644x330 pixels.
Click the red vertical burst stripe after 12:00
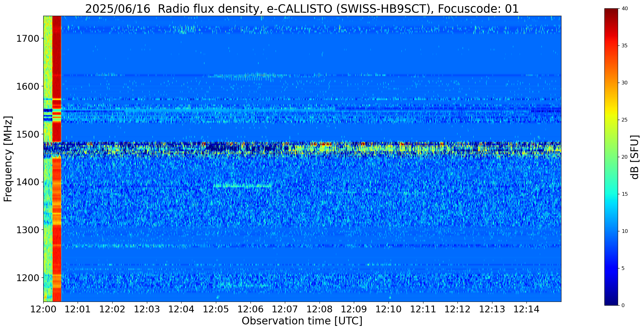click(57, 159)
